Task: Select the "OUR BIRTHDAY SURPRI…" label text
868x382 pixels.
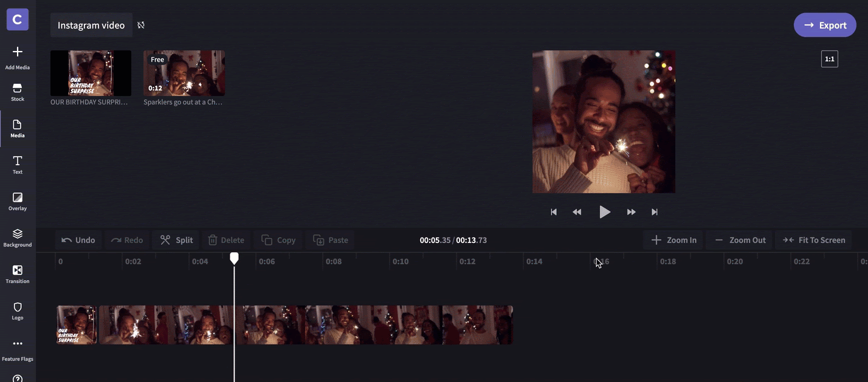Action: (x=89, y=102)
